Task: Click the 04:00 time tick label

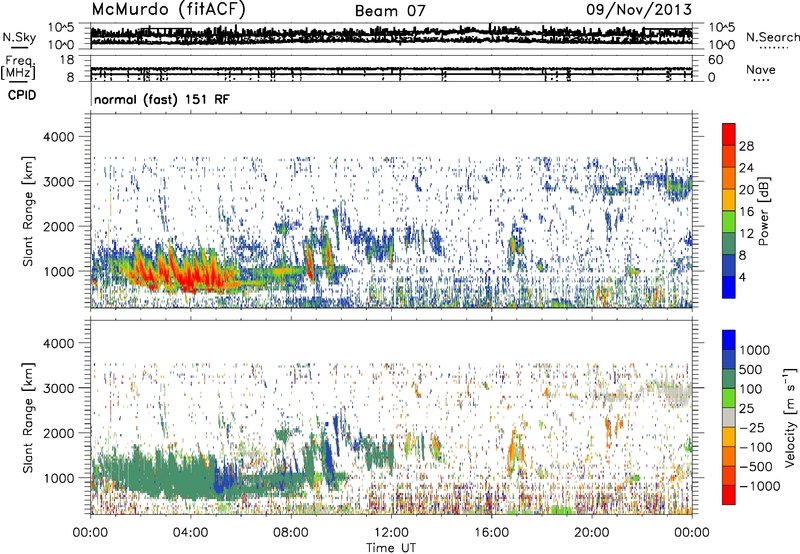Action: click(x=191, y=533)
